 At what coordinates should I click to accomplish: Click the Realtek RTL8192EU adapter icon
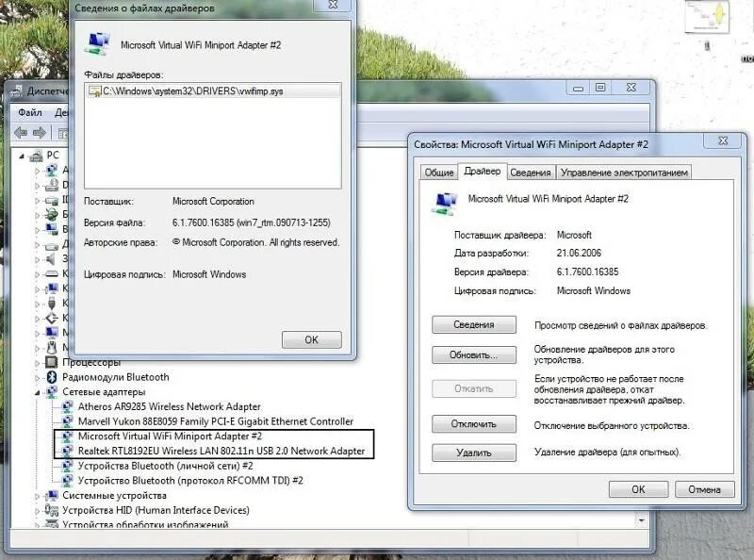(x=68, y=451)
